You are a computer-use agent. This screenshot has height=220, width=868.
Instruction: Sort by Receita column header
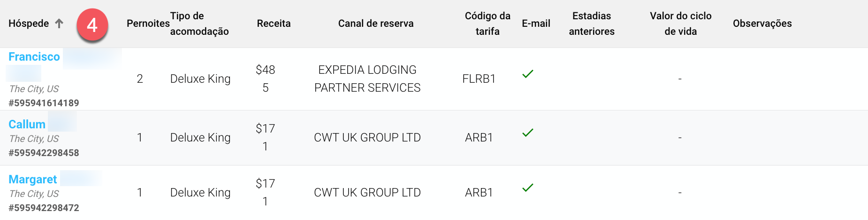pos(274,24)
